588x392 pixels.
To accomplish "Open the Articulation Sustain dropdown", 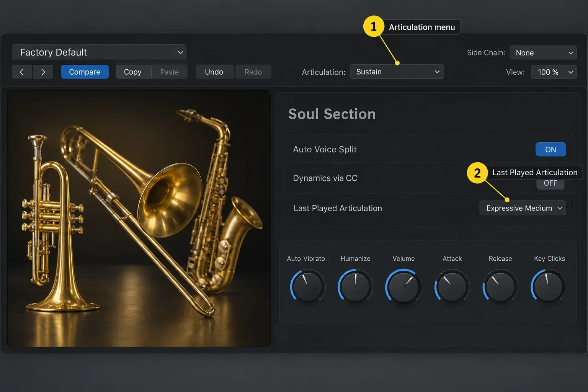I will coord(397,72).
